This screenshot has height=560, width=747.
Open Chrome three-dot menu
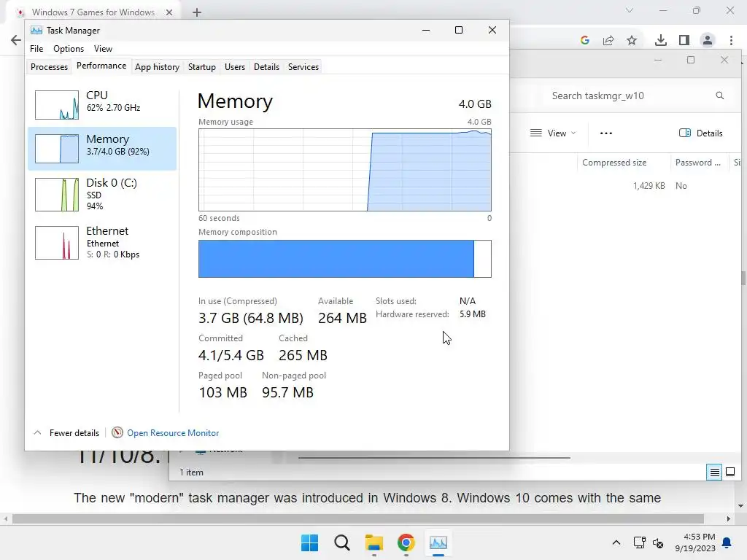[731, 41]
